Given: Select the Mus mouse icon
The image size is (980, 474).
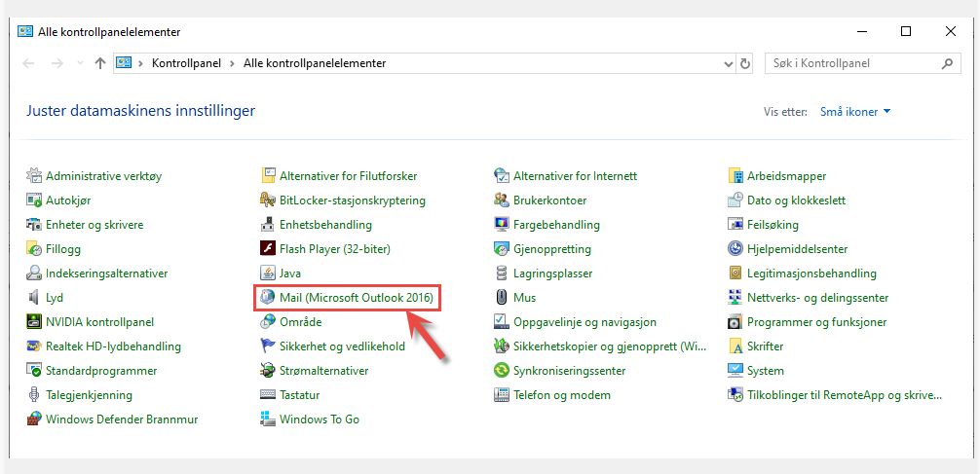Looking at the screenshot, I should point(502,298).
